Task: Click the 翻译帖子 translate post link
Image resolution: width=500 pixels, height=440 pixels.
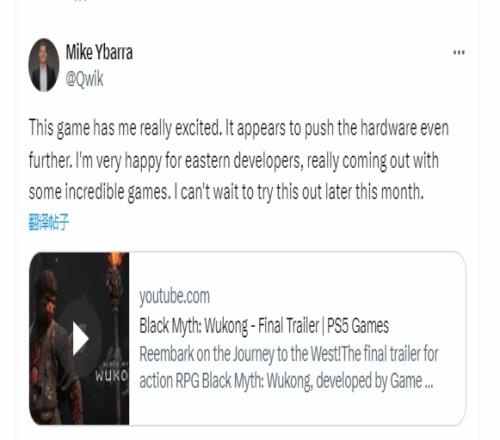Action: coord(49,222)
